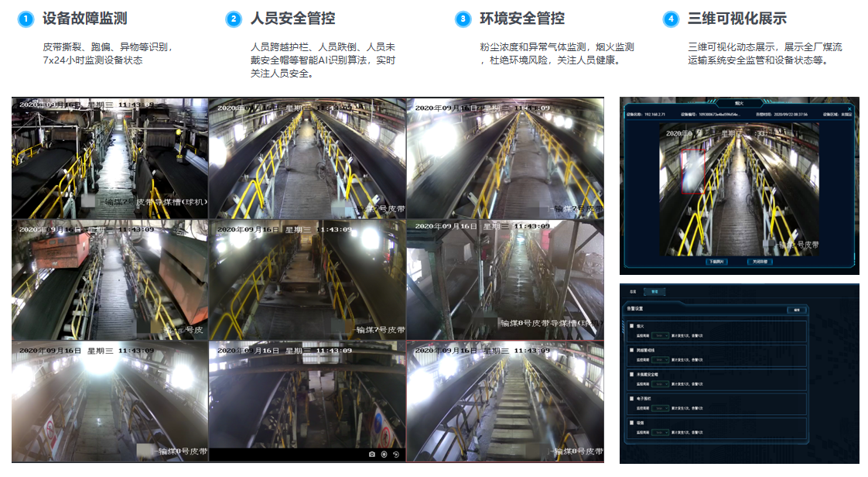The width and height of the screenshot is (868, 477).
Task: Click the record icon on bottom-middle camera feed
Action: tap(384, 455)
